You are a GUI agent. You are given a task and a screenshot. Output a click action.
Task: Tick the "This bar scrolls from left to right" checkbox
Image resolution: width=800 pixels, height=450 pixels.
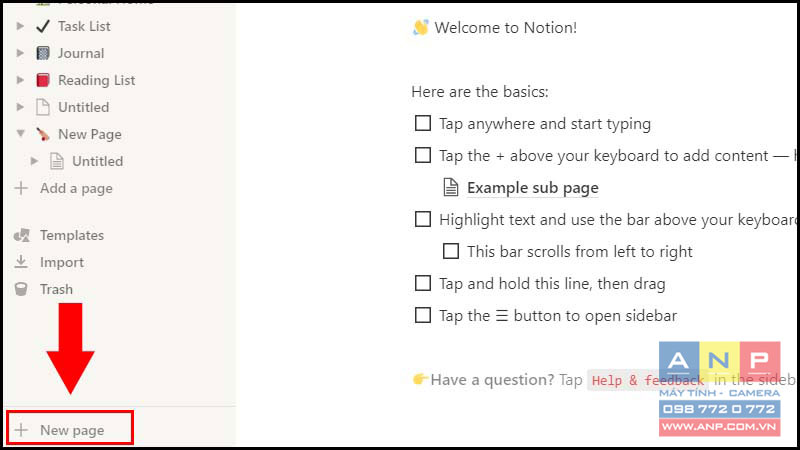451,251
